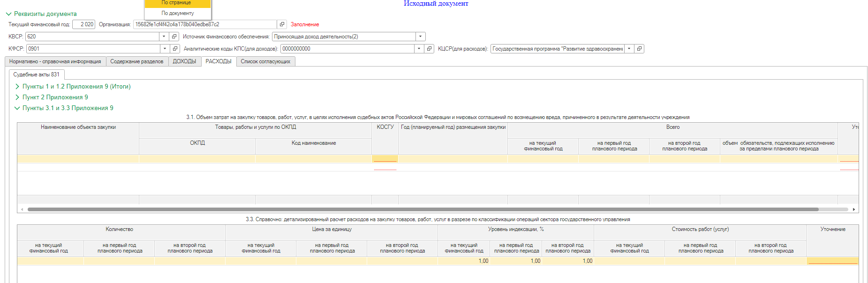Open the КВСР dropdown list

[164, 37]
